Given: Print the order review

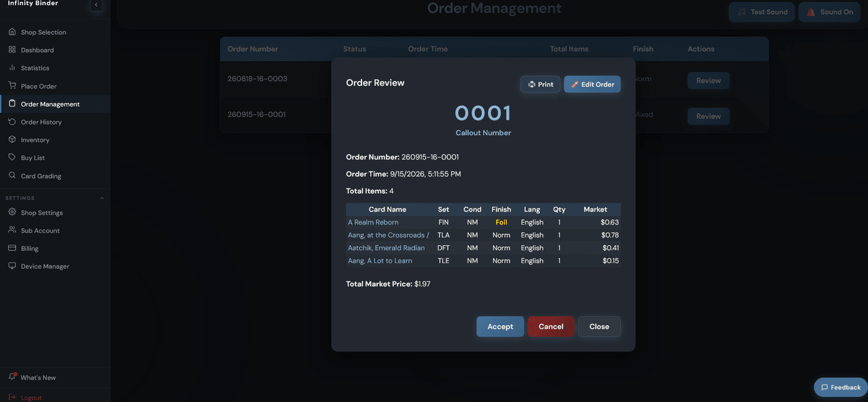Looking at the screenshot, I should [x=541, y=84].
